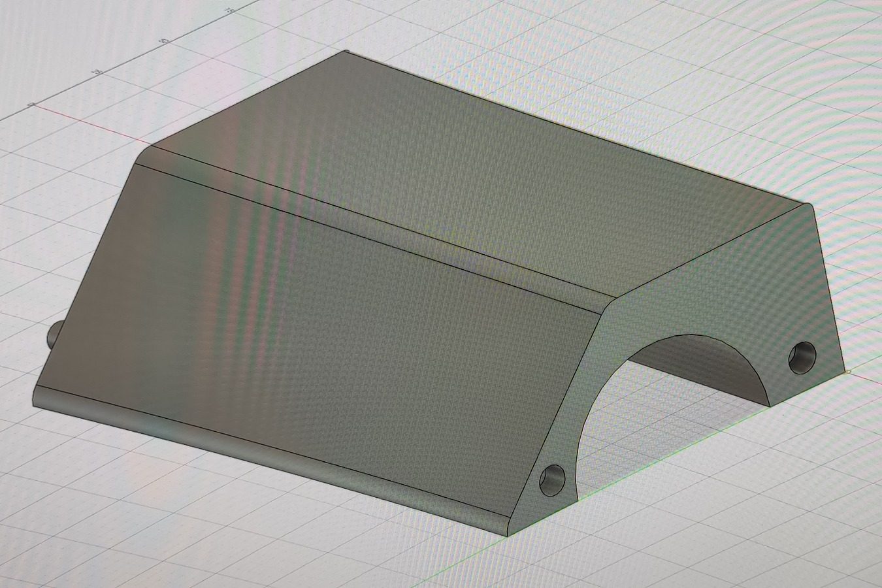The width and height of the screenshot is (882, 588).
Task: Click the hole at the arch's left foot
Action: 551,480
